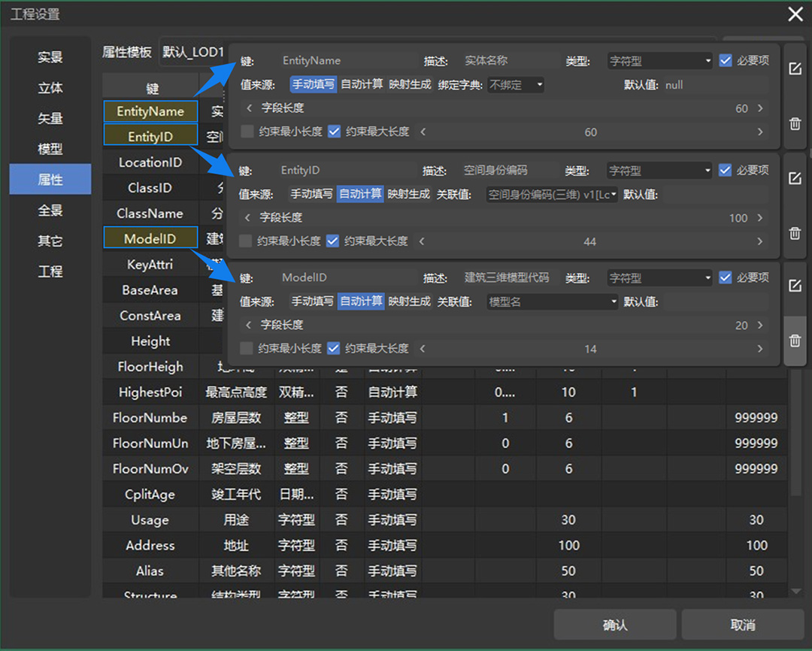This screenshot has height=651, width=812.
Task: Click 描述 field with 空间身份编码
Action: 511,170
